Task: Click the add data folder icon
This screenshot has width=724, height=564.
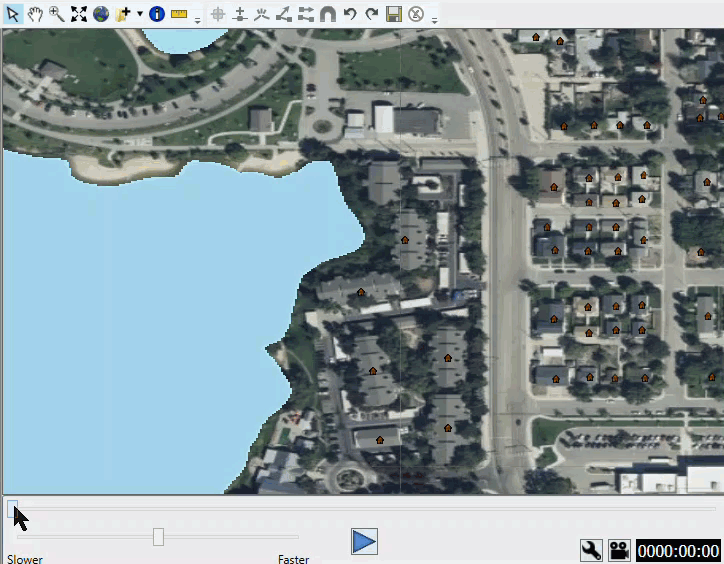Action: (x=123, y=14)
